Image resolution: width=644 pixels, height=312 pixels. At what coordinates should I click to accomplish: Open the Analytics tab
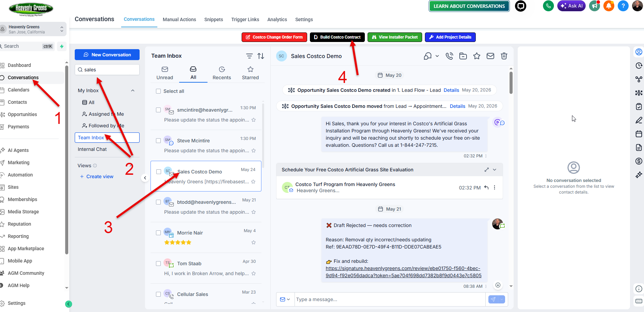tap(277, 19)
